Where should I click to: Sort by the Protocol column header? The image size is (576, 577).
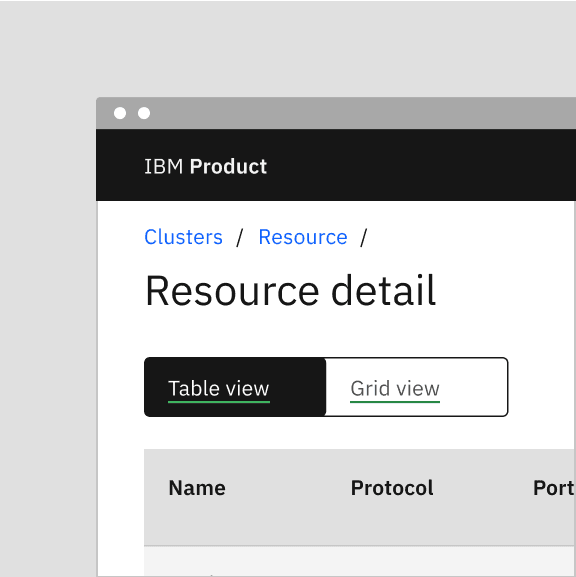click(392, 488)
